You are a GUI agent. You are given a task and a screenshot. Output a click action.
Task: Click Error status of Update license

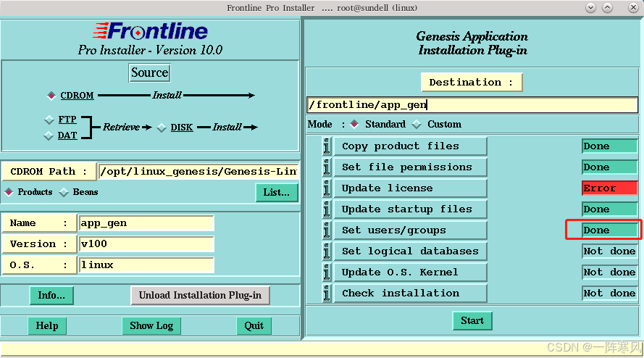click(609, 188)
